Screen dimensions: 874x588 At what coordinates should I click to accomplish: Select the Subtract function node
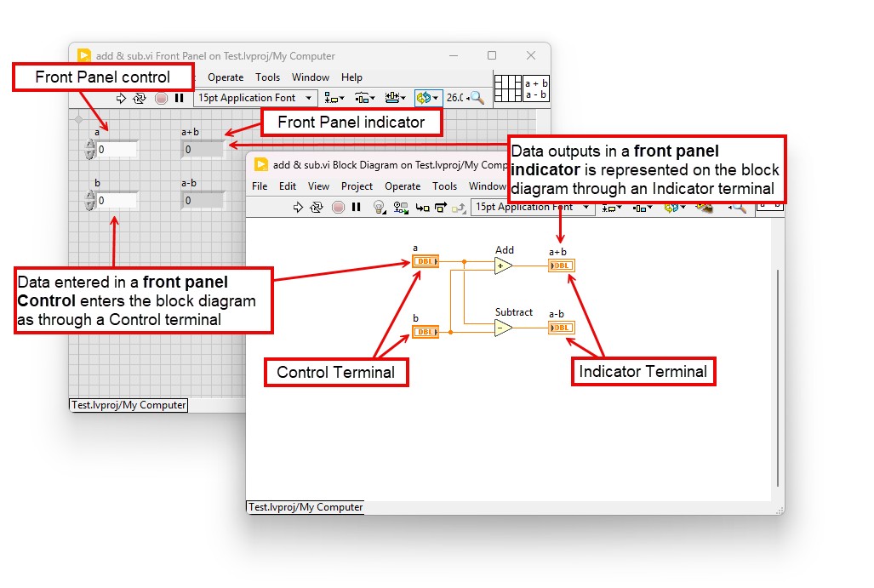503,328
